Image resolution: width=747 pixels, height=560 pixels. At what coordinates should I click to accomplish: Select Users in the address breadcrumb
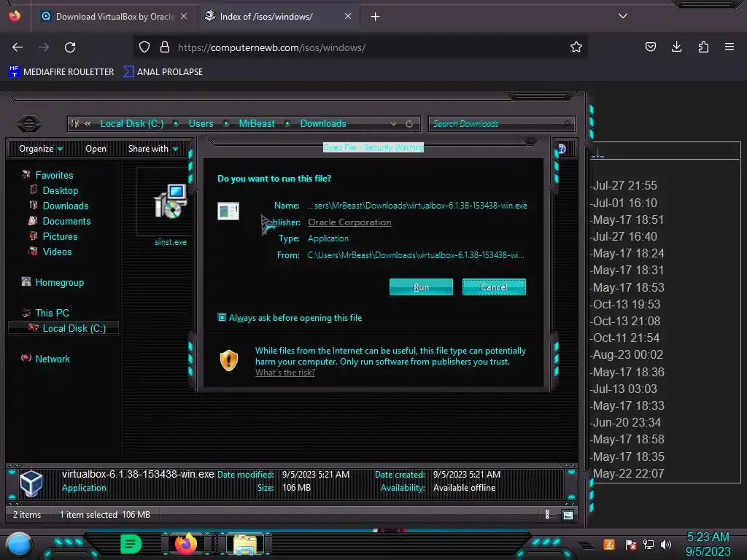click(x=201, y=124)
